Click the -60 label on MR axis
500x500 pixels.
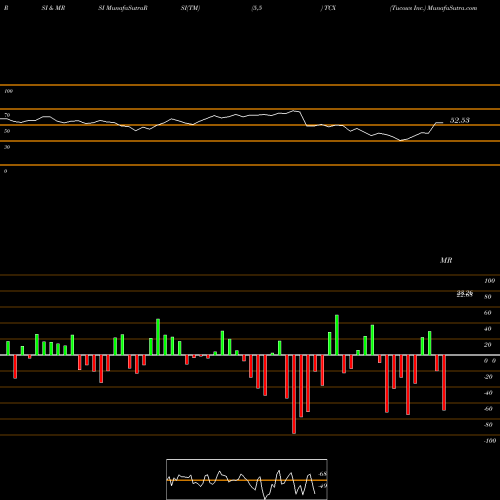point(488,409)
